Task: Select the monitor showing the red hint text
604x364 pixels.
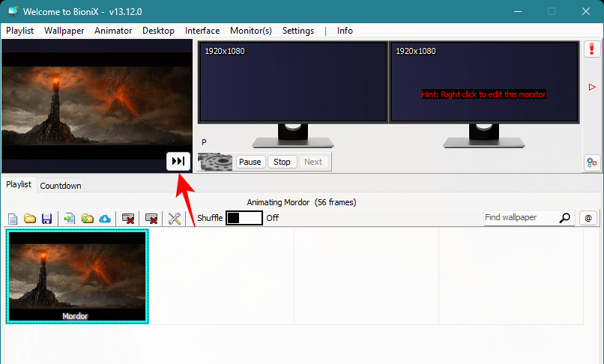Action: coord(484,82)
